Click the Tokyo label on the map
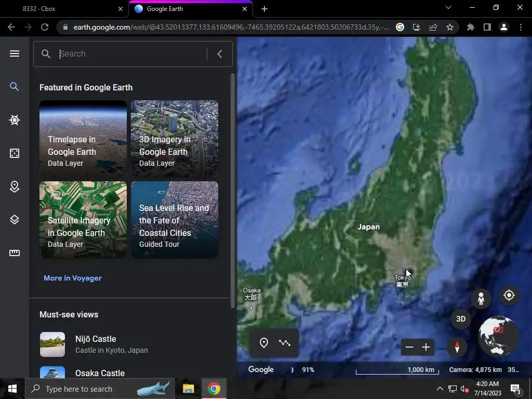Image resolution: width=532 pixels, height=399 pixels. pyautogui.click(x=403, y=281)
